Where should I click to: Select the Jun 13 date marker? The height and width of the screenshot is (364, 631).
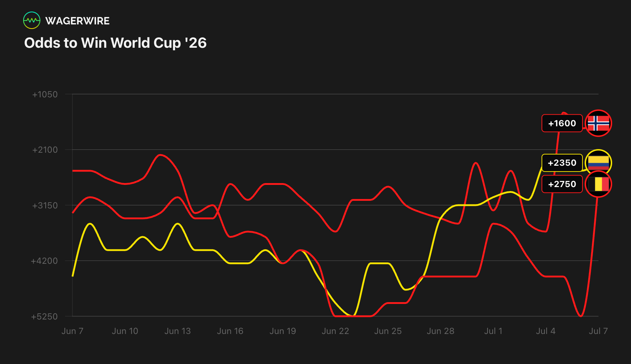pos(177,331)
